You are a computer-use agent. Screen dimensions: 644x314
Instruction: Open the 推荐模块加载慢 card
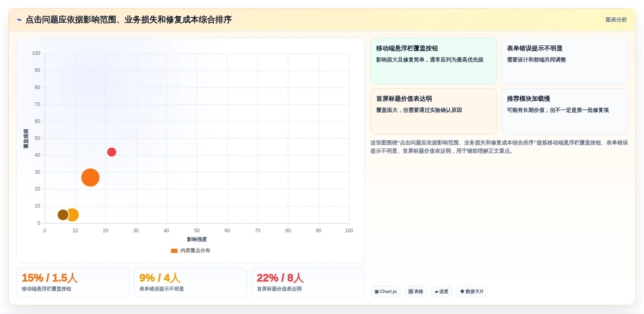(564, 111)
